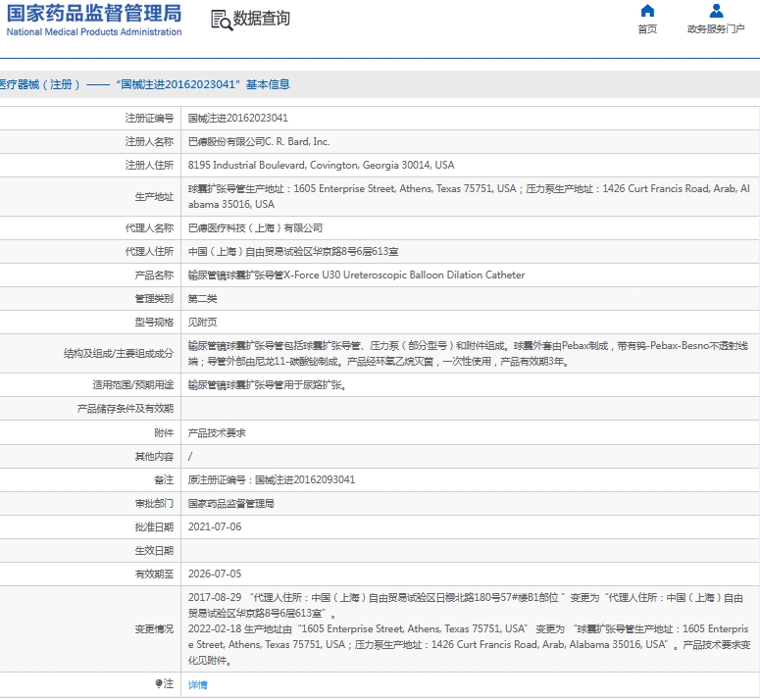
Task: Click agent name 巴德医疗科技（上海）有限公司
Action: click(255, 228)
